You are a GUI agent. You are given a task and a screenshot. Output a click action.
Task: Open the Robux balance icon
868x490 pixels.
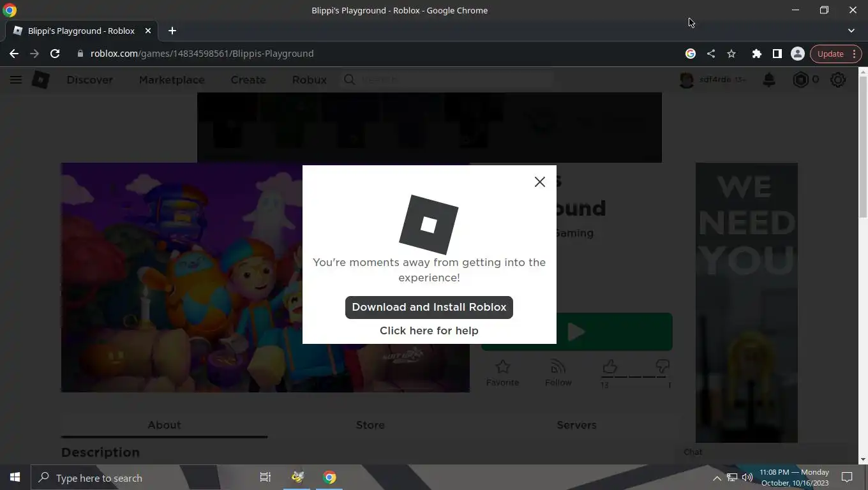click(800, 80)
